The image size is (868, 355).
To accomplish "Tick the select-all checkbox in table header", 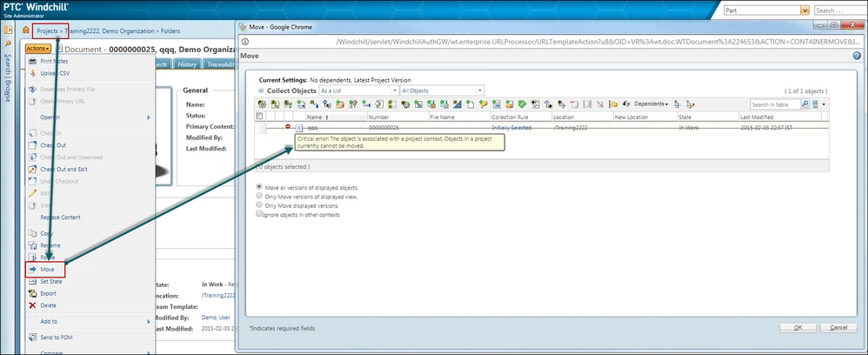I will 259,117.
